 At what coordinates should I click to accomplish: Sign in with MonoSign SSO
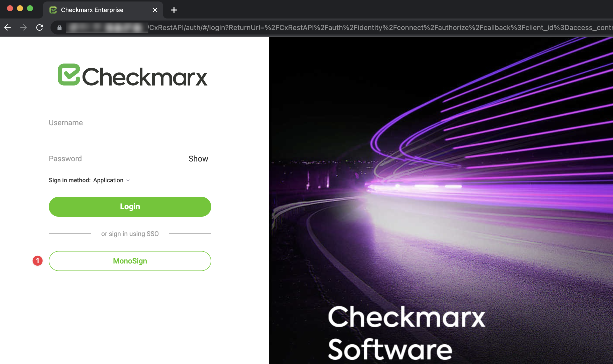click(x=130, y=261)
